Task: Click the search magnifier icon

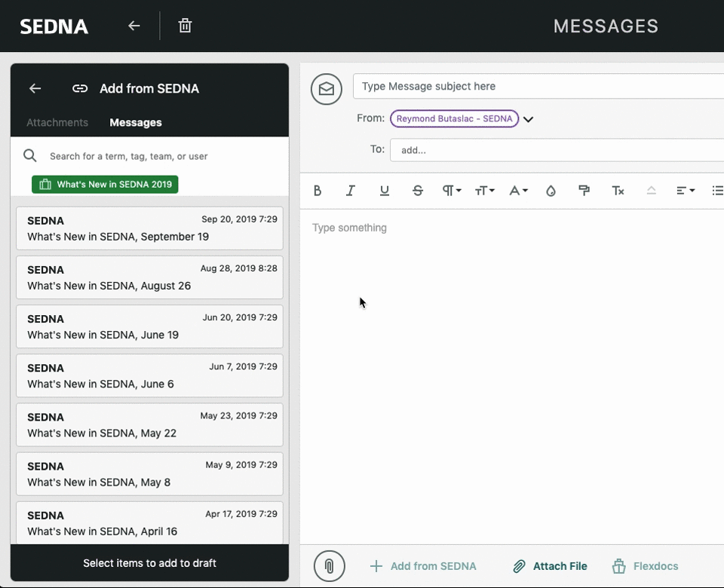Action: point(30,155)
